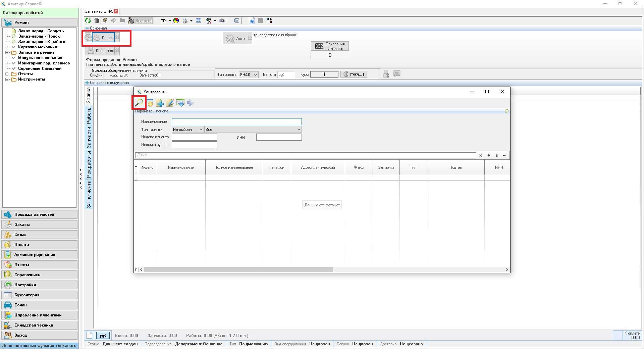Click the speech bubble comment icon
The image size is (644, 349).
(x=396, y=73)
